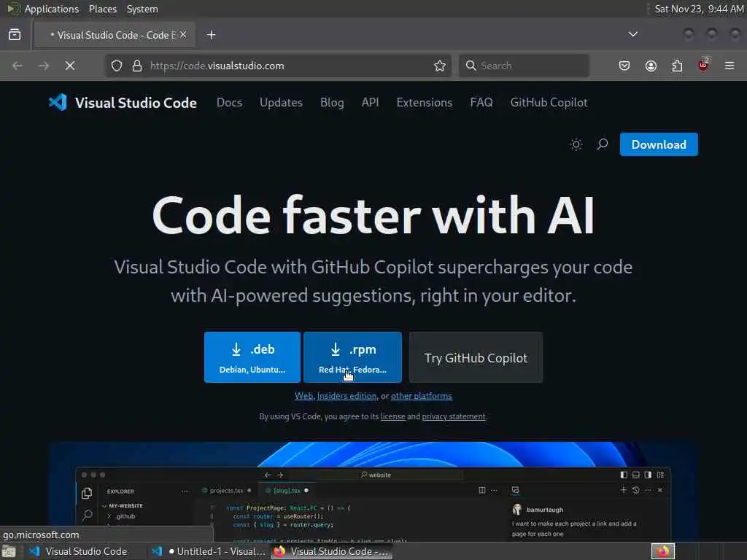The image size is (747, 560).
Task: Open the Updates navigation item
Action: 281,102
